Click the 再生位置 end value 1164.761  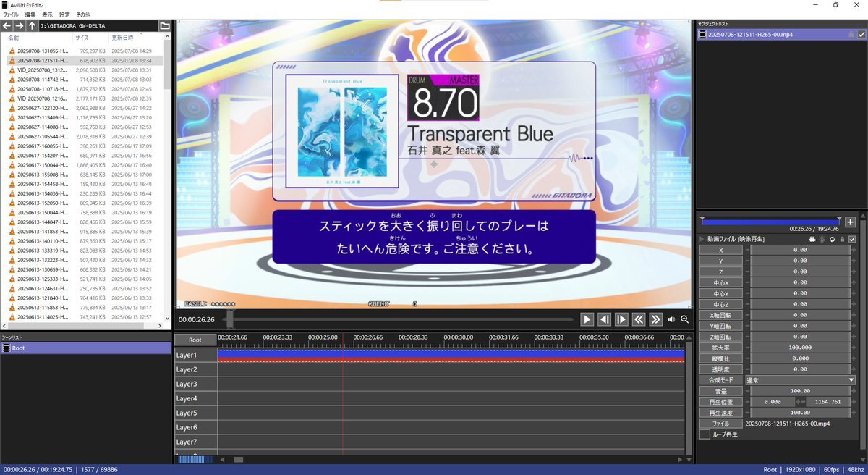pyautogui.click(x=827, y=402)
